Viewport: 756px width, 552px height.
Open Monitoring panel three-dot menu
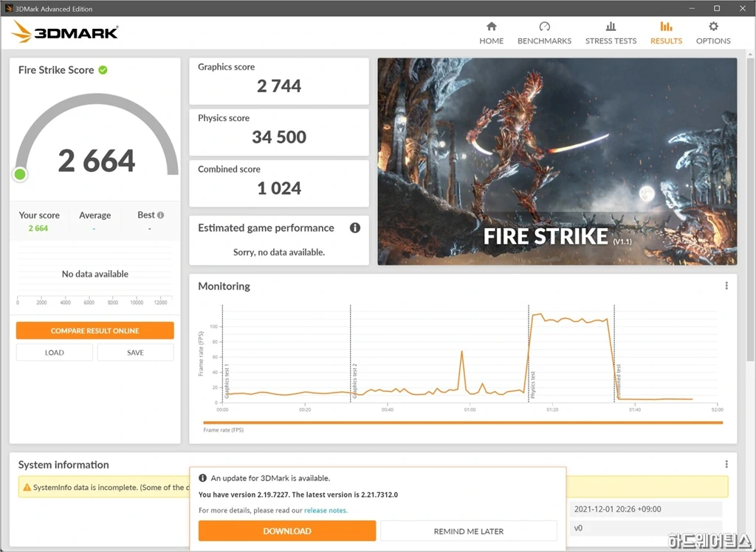point(726,286)
